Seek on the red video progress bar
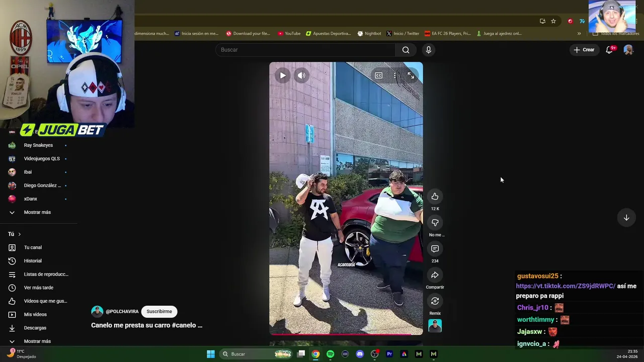Viewport: 644px width, 362px height. [346, 334]
